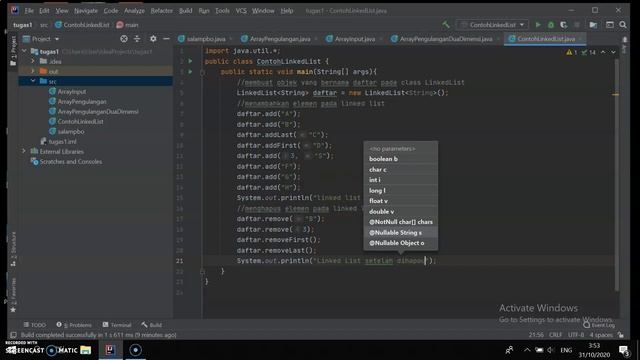Viewport: 640px width, 360px height.
Task: Click editor vertical scrollbar
Action: [x=616, y=176]
